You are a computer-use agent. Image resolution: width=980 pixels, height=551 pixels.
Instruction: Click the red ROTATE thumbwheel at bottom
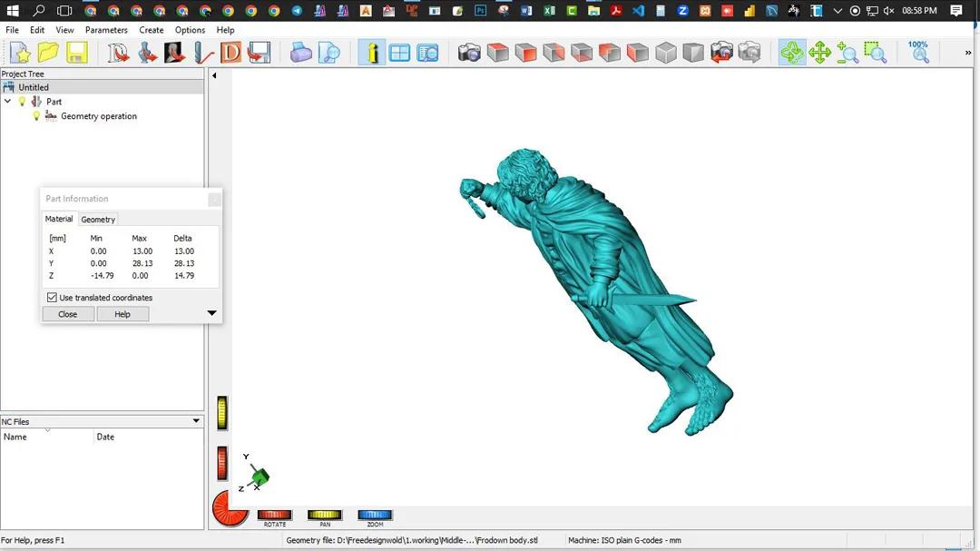point(274,515)
